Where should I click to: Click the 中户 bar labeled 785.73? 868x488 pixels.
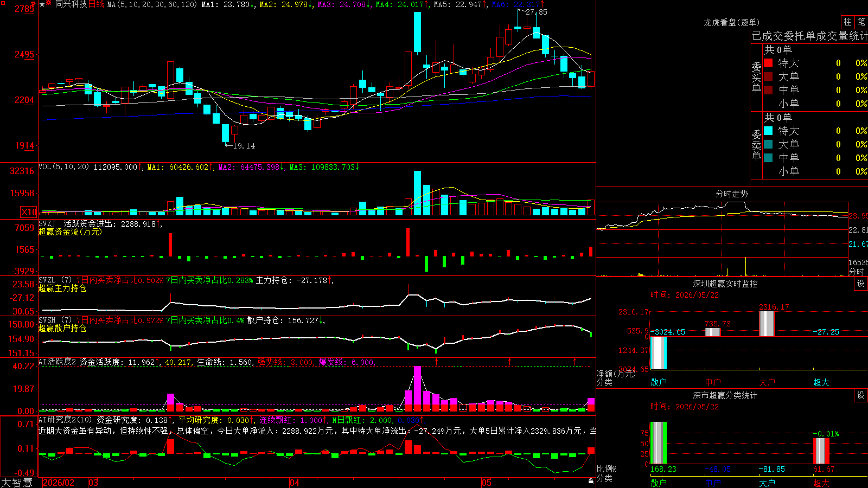tap(713, 332)
